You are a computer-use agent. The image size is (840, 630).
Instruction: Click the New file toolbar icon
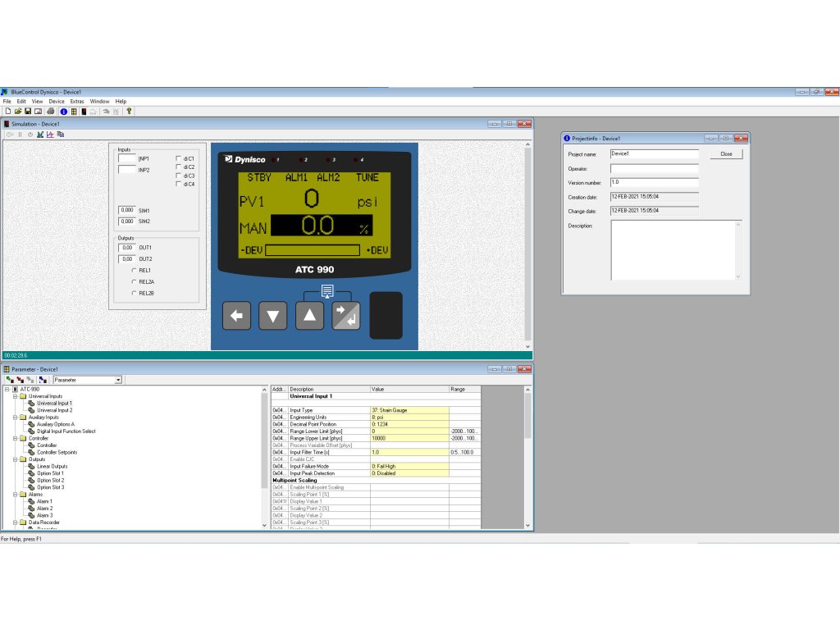point(8,112)
